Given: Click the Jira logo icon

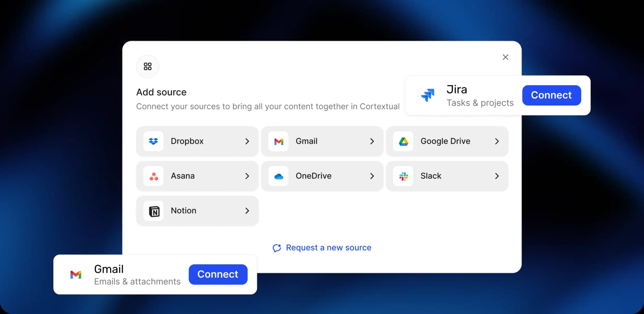Looking at the screenshot, I should click(x=428, y=95).
